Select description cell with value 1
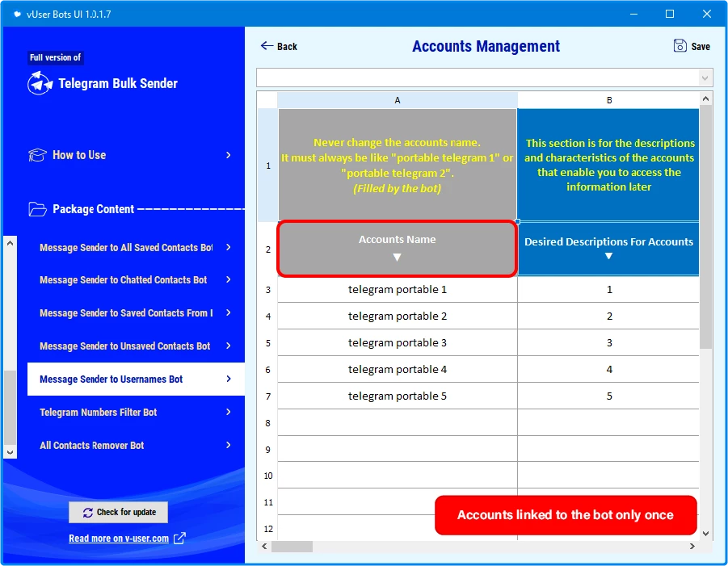728x566 pixels. (x=608, y=290)
